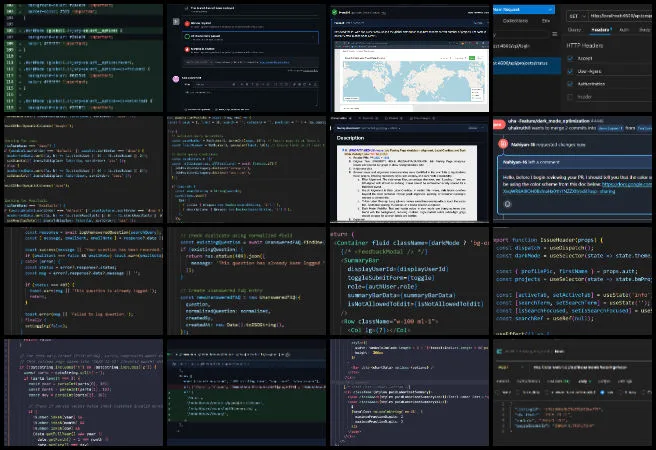Click the role={authUser.role} code line
The width and height of the screenshot is (656, 450).
(382, 286)
